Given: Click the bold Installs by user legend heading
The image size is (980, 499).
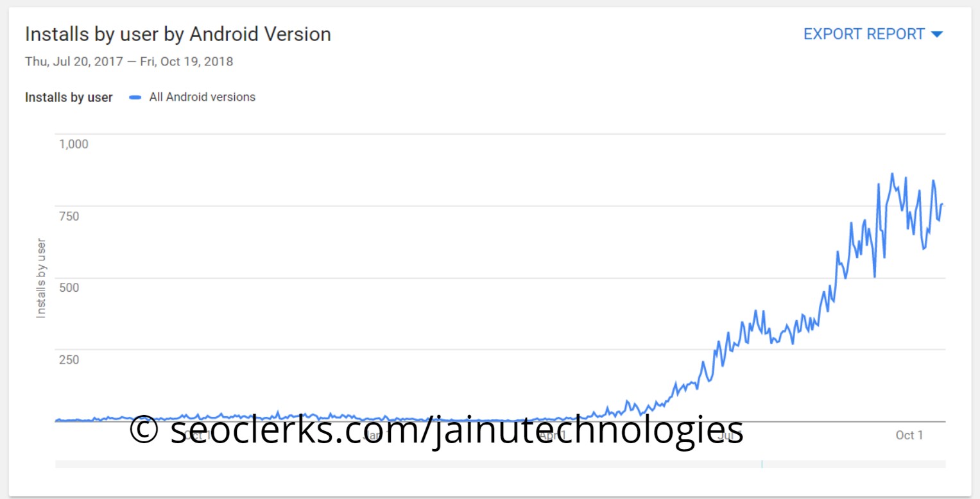Looking at the screenshot, I should pos(69,97).
